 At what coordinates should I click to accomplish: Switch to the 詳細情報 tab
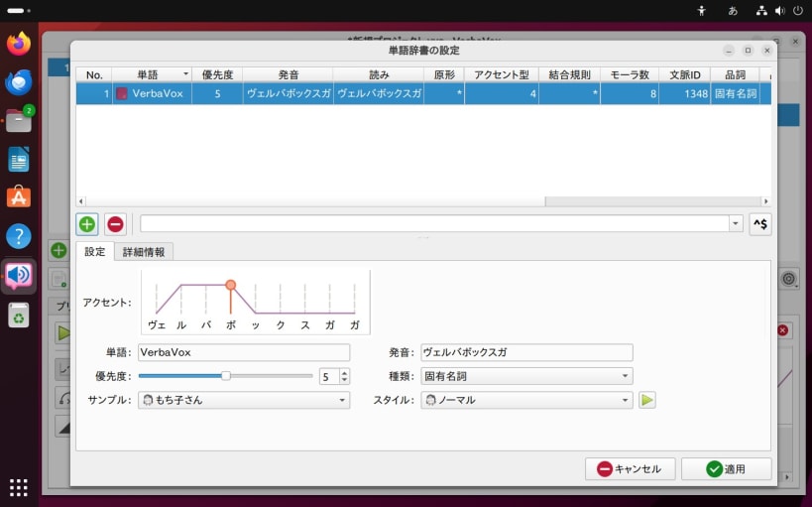coord(144,252)
